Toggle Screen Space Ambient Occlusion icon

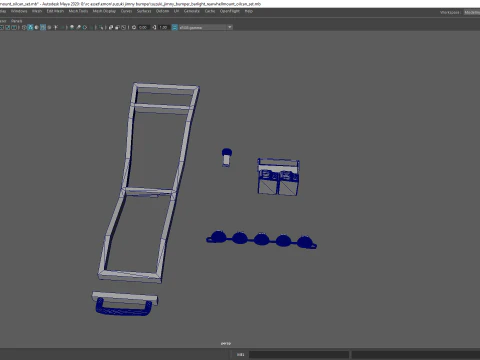(x=72, y=27)
